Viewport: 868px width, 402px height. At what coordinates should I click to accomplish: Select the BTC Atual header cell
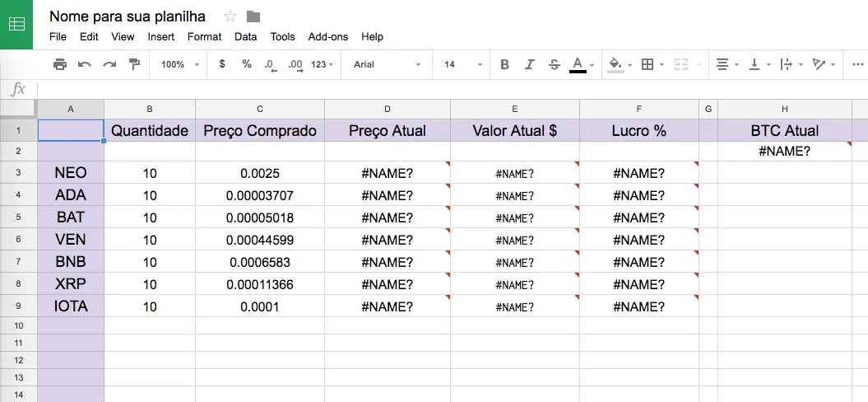(x=785, y=131)
